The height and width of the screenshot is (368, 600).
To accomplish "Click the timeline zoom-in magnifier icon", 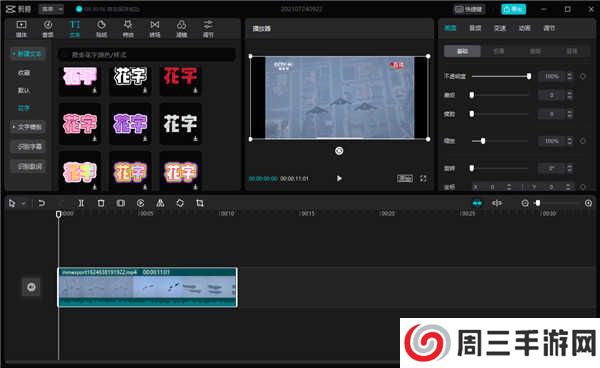I will [589, 203].
